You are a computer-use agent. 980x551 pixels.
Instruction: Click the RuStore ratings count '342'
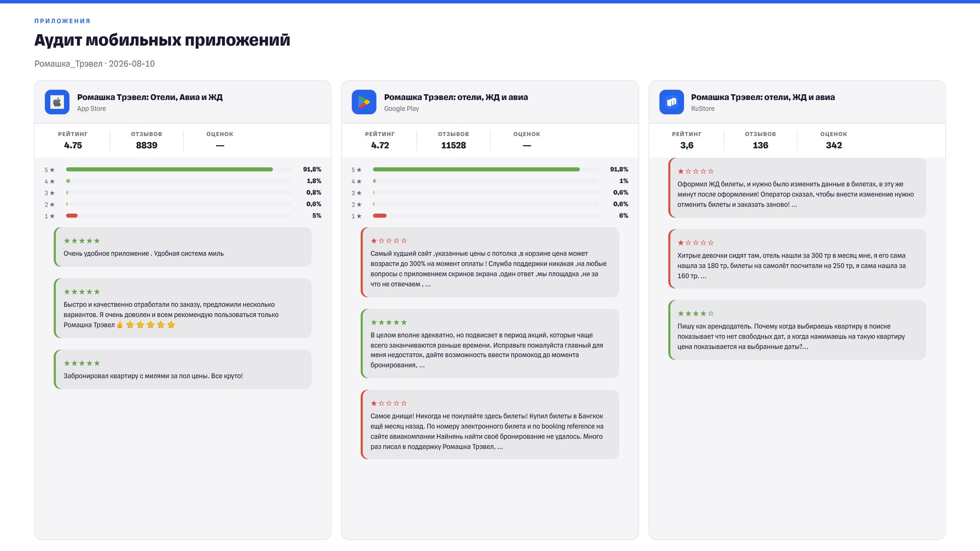pos(834,145)
